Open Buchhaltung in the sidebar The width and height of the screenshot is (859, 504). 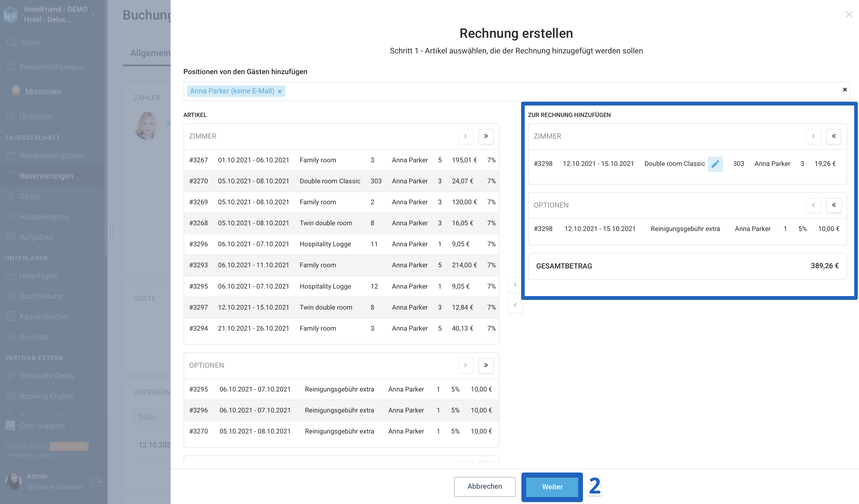41,296
